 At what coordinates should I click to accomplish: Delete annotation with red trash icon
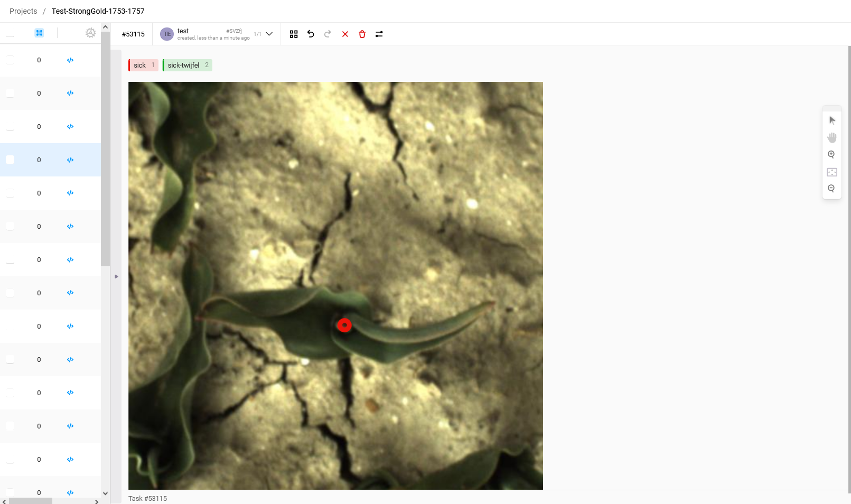[362, 34]
